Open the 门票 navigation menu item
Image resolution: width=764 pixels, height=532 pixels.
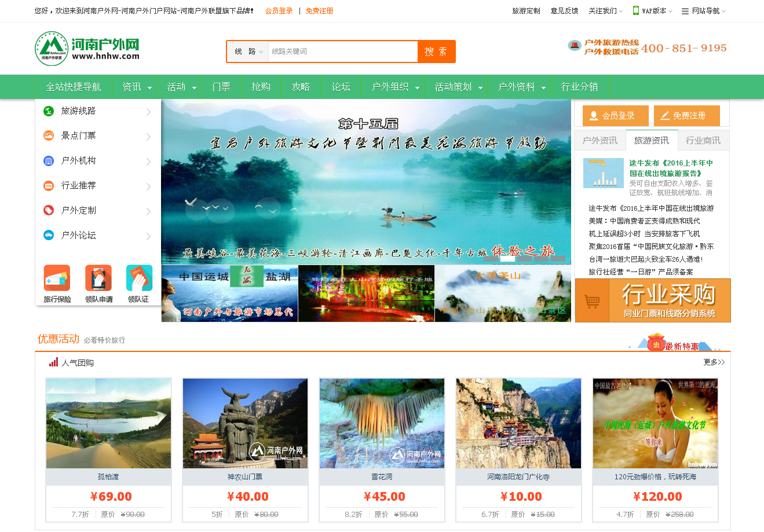pos(222,86)
